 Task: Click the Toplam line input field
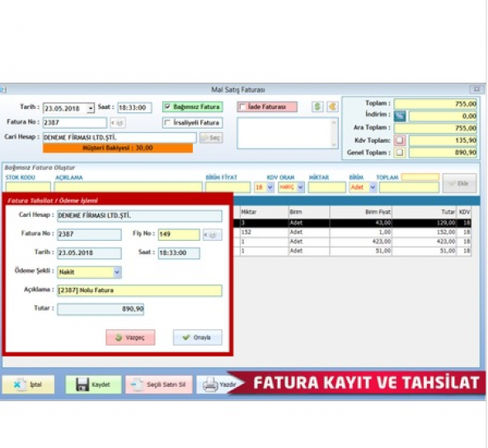pos(409,187)
